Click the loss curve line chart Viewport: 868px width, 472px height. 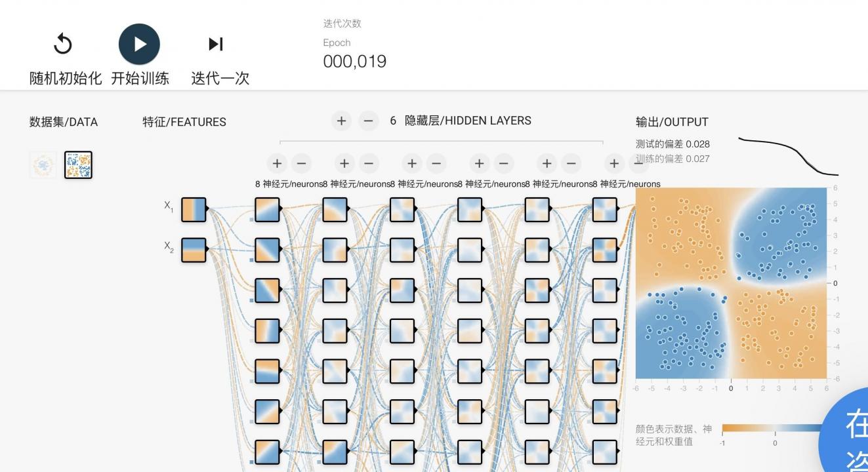pyautogui.click(x=788, y=156)
